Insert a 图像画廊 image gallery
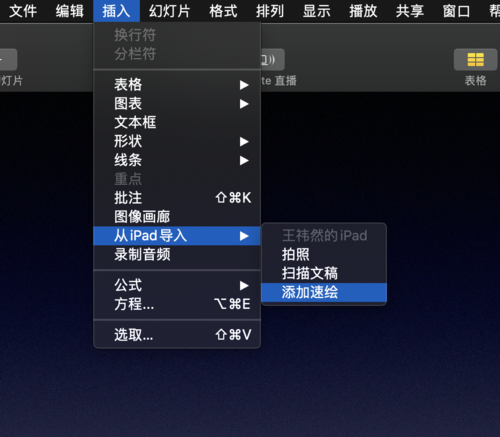 (x=177, y=217)
